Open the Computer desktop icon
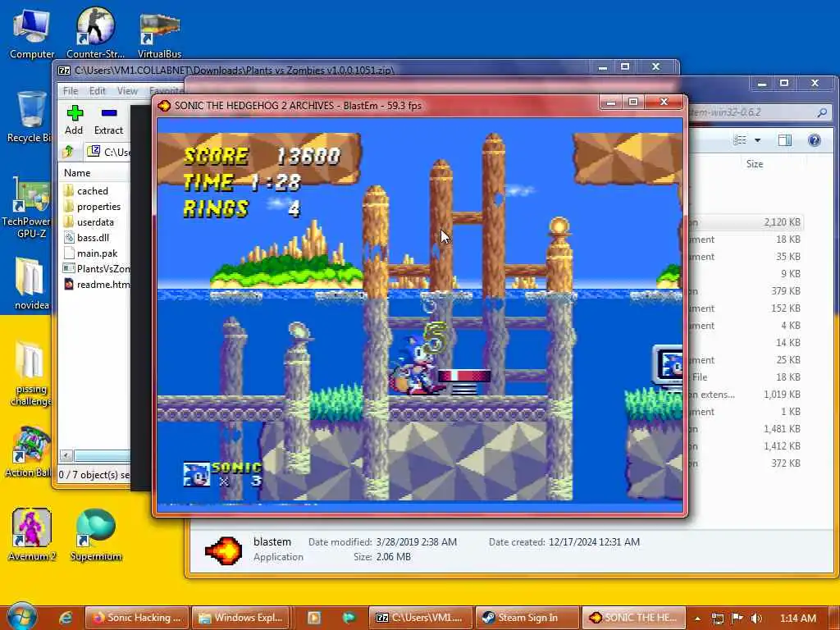This screenshot has width=840, height=630. click(32, 33)
